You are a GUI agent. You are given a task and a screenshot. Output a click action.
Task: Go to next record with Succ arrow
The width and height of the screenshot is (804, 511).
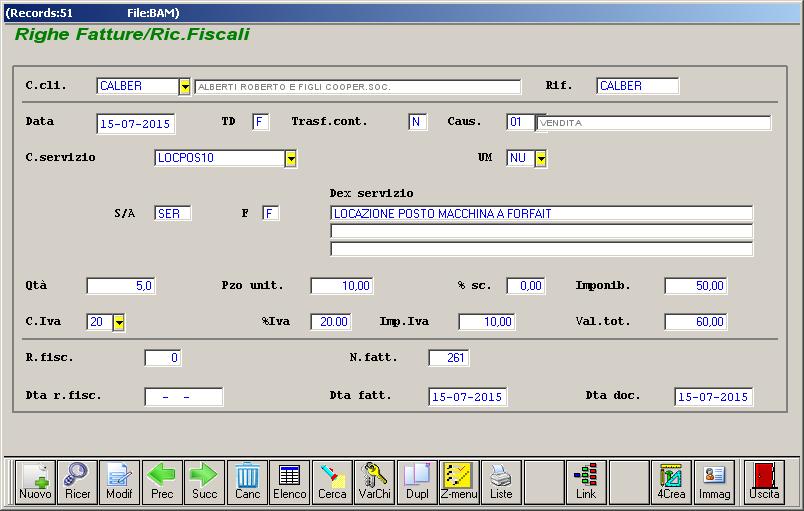tap(205, 482)
